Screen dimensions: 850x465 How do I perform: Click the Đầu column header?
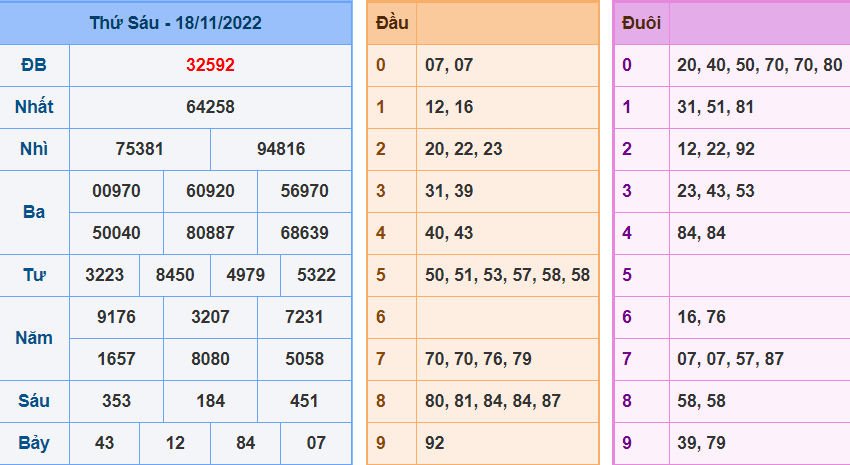pyautogui.click(x=392, y=23)
